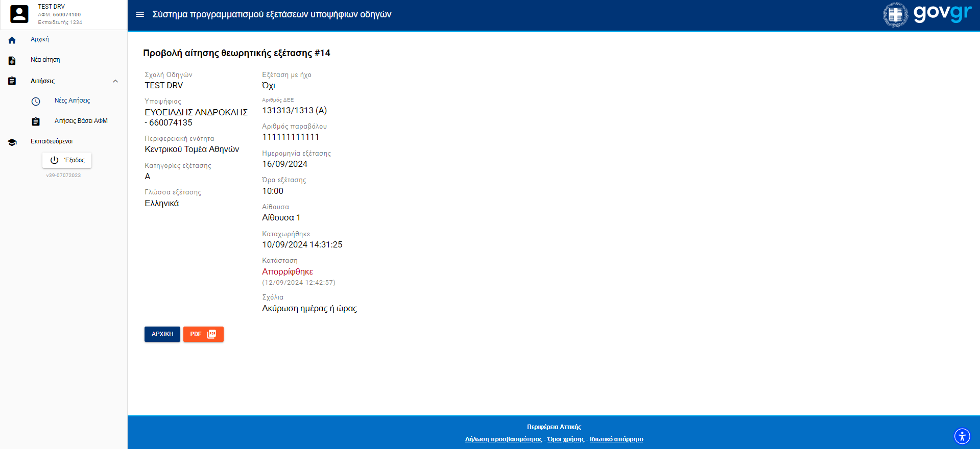The height and width of the screenshot is (449, 980).
Task: Go to Αρχική in the sidebar
Action: point(40,39)
